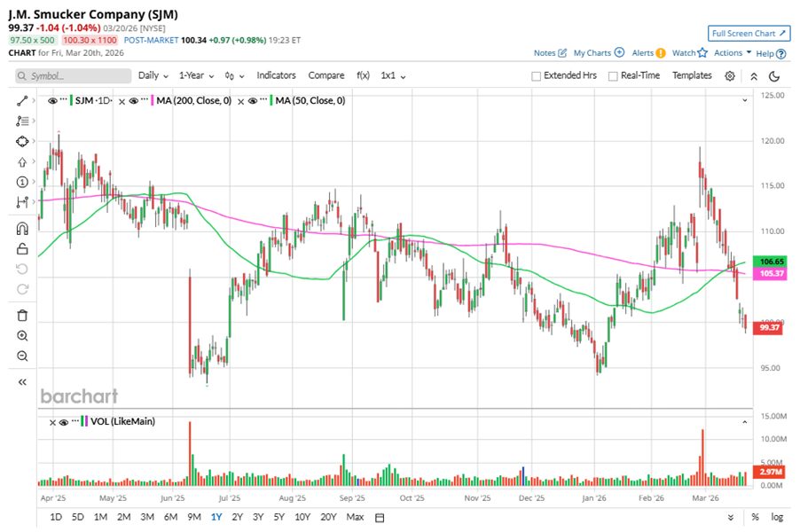This screenshot has width=800, height=532.
Task: Select the 3M time range
Action: (x=147, y=517)
